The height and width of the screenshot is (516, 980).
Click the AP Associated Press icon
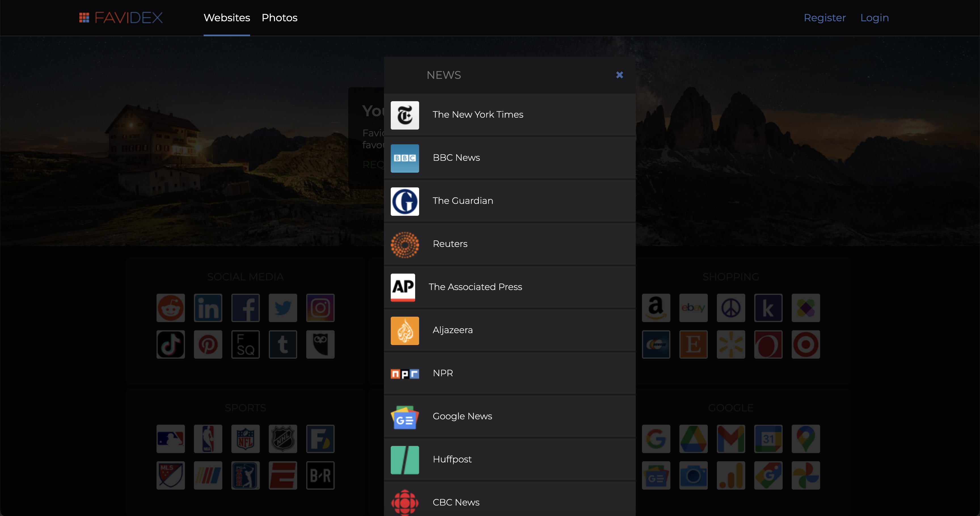point(402,287)
